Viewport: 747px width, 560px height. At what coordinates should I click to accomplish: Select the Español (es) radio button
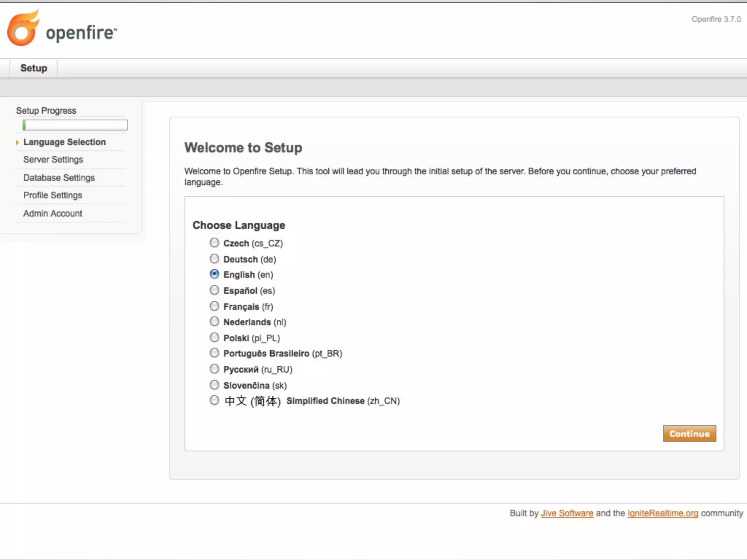214,290
